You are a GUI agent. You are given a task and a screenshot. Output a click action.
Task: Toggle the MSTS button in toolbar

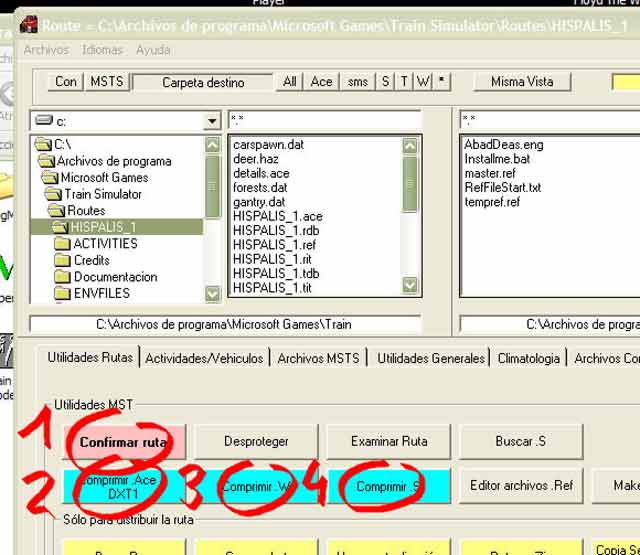click(x=106, y=81)
